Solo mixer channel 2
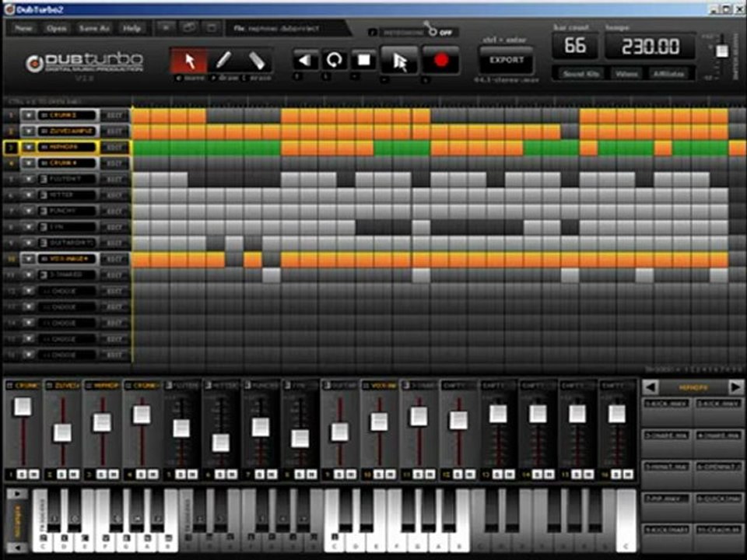 (61, 474)
